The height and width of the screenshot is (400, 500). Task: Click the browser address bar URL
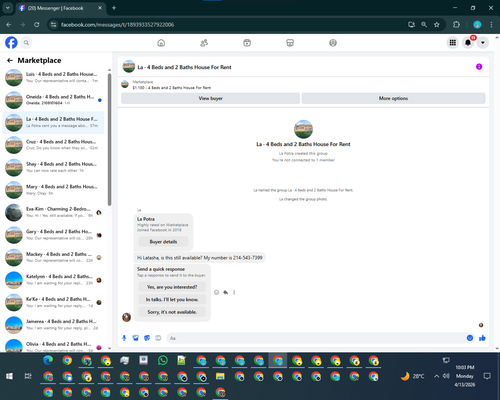coord(117,25)
